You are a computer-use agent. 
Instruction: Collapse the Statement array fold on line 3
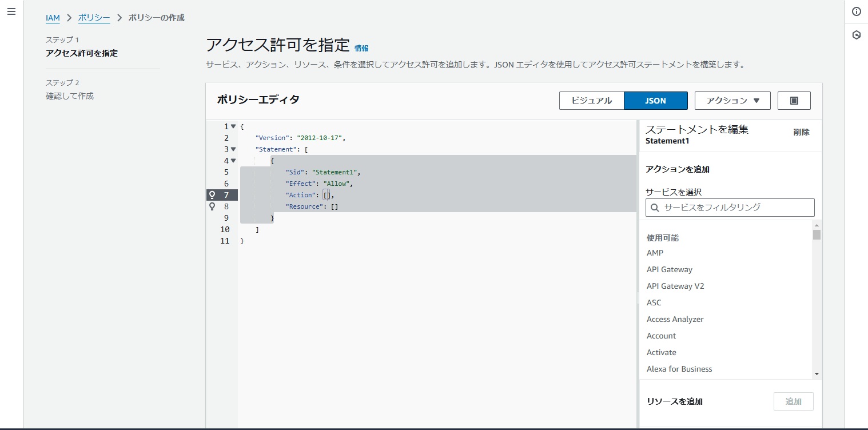pos(233,149)
